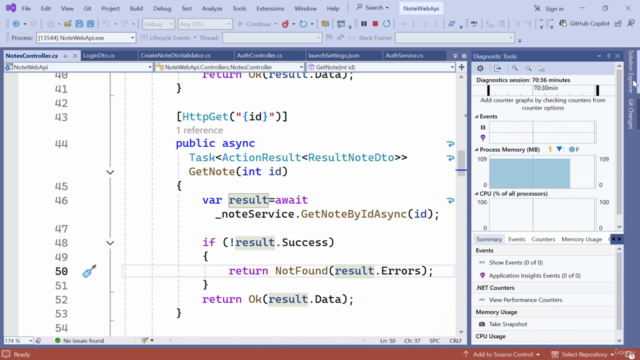Switch to the launchSettings.json tab

click(334, 56)
